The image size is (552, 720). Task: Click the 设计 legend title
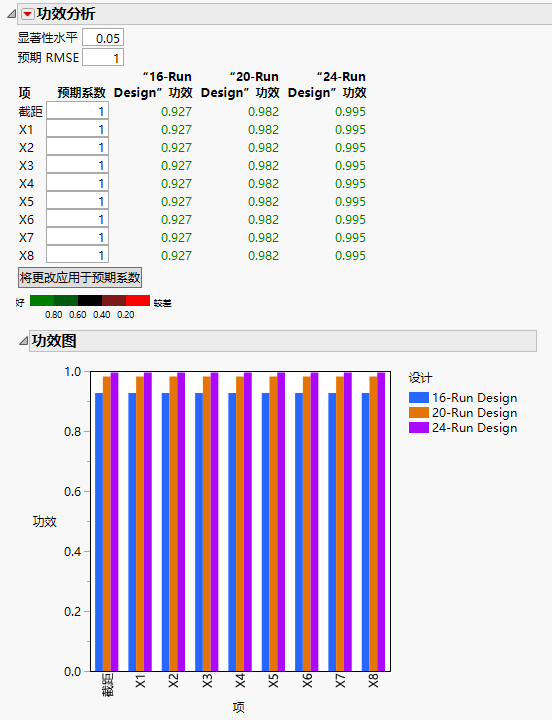pos(420,378)
